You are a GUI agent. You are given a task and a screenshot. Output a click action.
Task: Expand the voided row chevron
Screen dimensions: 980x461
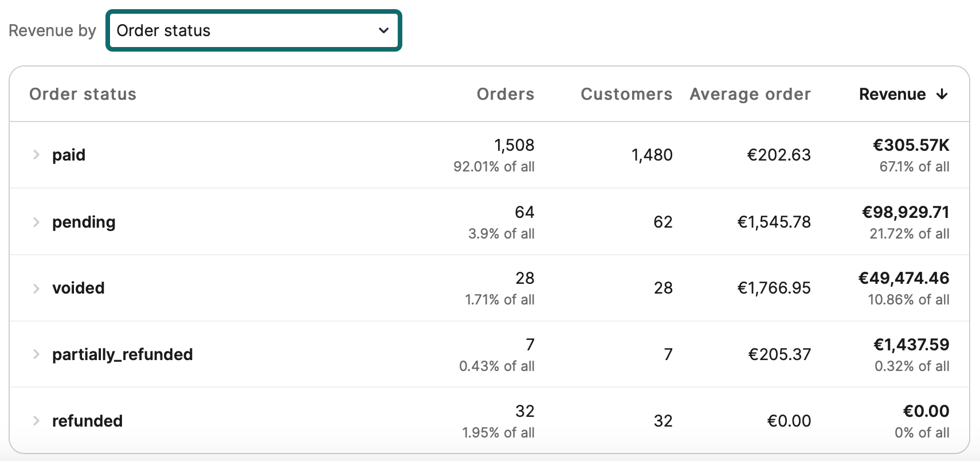click(x=36, y=288)
